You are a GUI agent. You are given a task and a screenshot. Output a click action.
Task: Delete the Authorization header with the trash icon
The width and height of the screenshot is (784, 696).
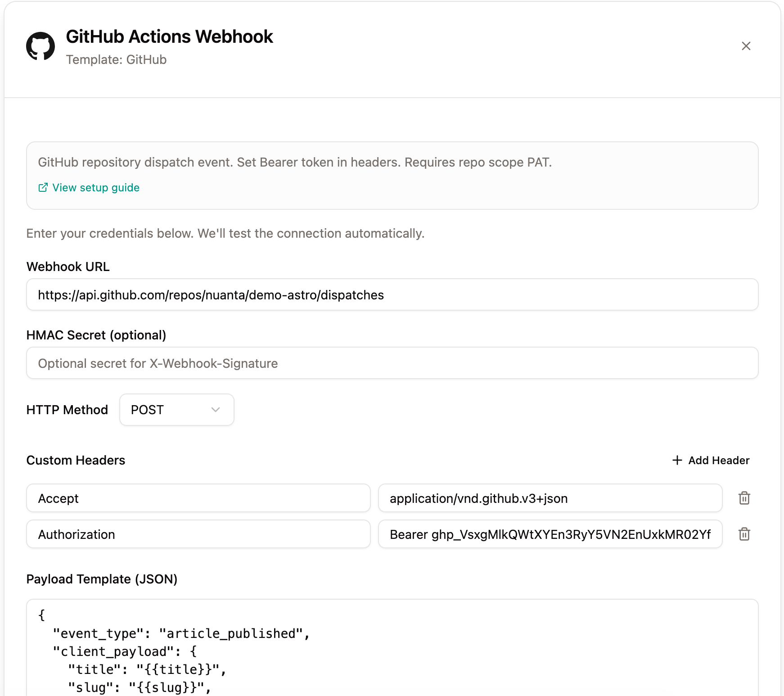tap(744, 534)
